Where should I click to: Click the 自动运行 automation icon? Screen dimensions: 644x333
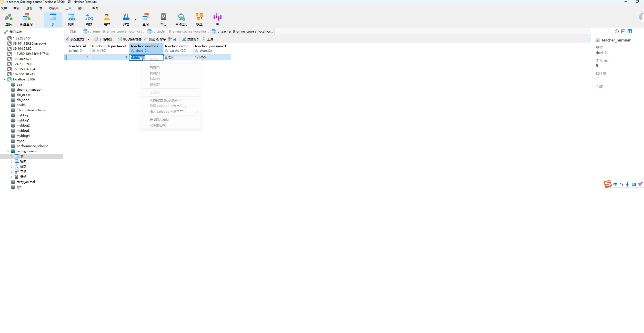[x=181, y=19]
